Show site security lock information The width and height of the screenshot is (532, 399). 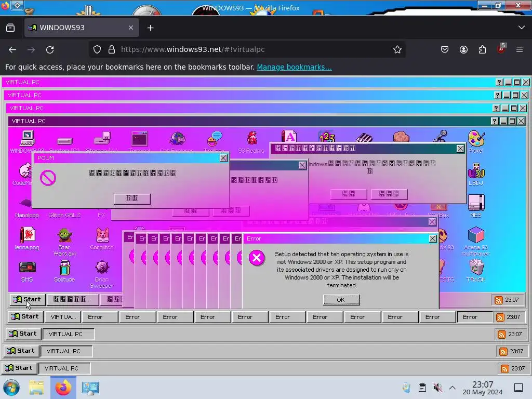click(x=112, y=49)
